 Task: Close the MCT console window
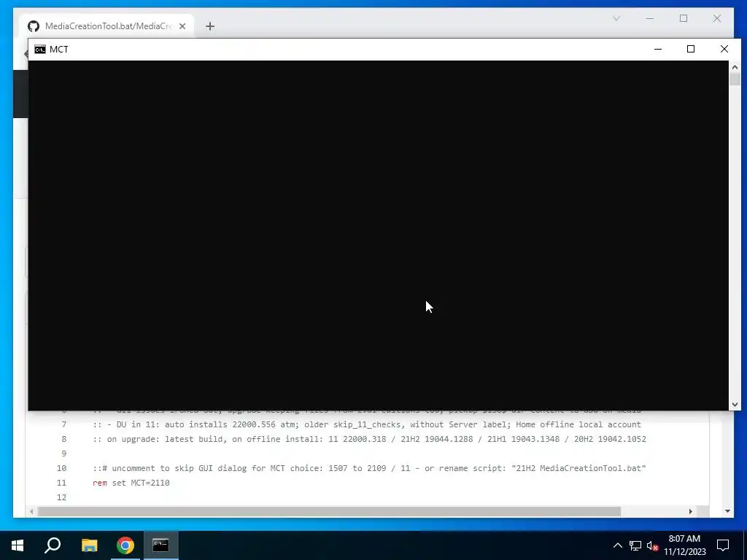tap(724, 49)
